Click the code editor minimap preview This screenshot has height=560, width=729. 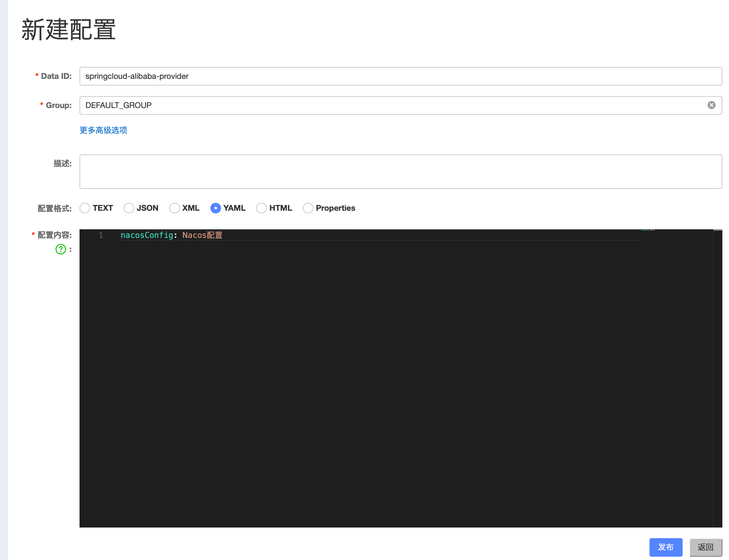pyautogui.click(x=648, y=230)
